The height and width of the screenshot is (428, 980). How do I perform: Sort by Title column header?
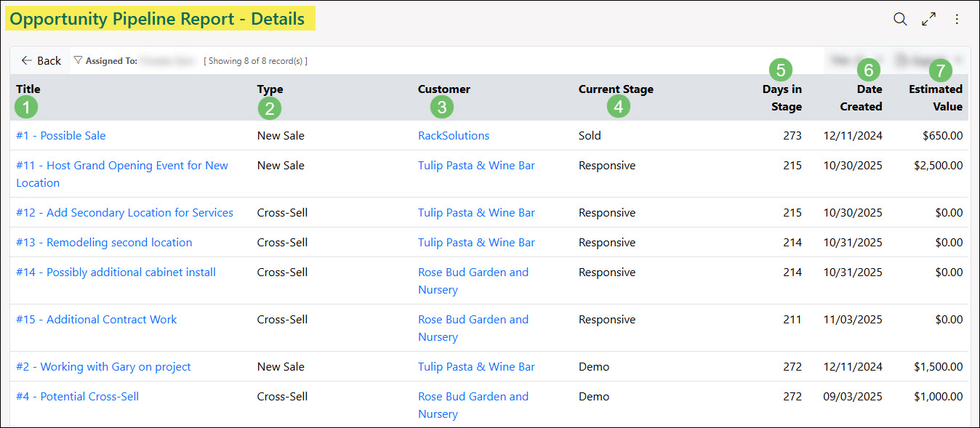click(28, 89)
